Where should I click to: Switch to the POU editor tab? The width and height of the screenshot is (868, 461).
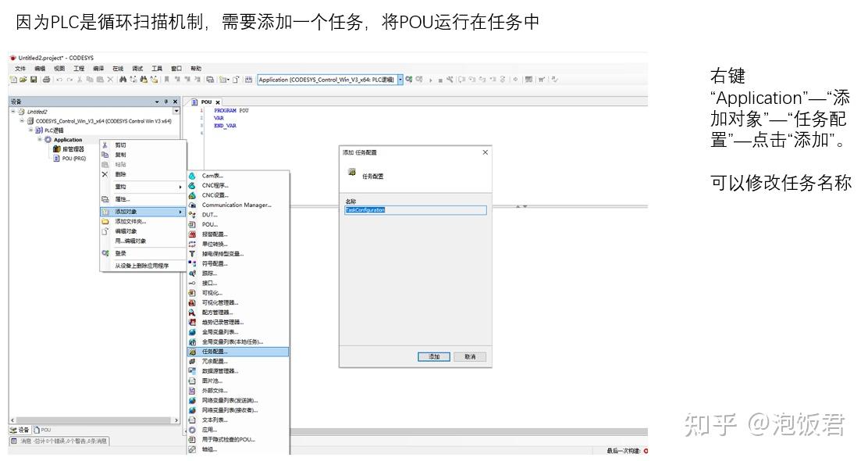click(205, 100)
